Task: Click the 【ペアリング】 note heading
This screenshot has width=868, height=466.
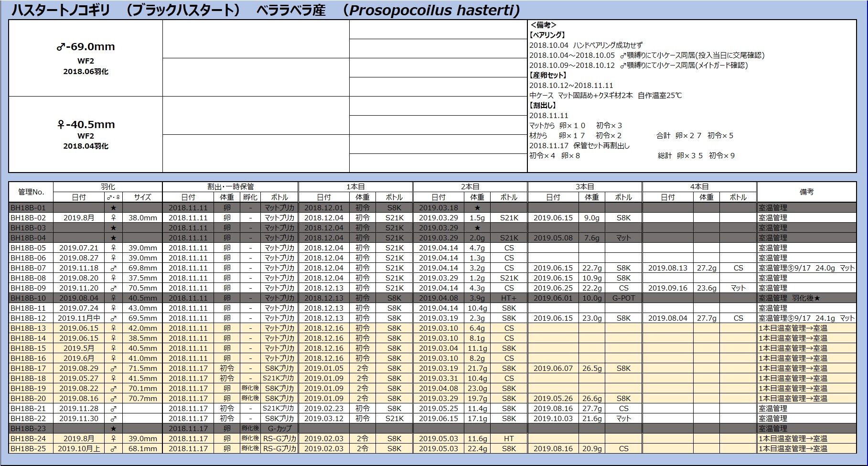Action: click(x=547, y=35)
